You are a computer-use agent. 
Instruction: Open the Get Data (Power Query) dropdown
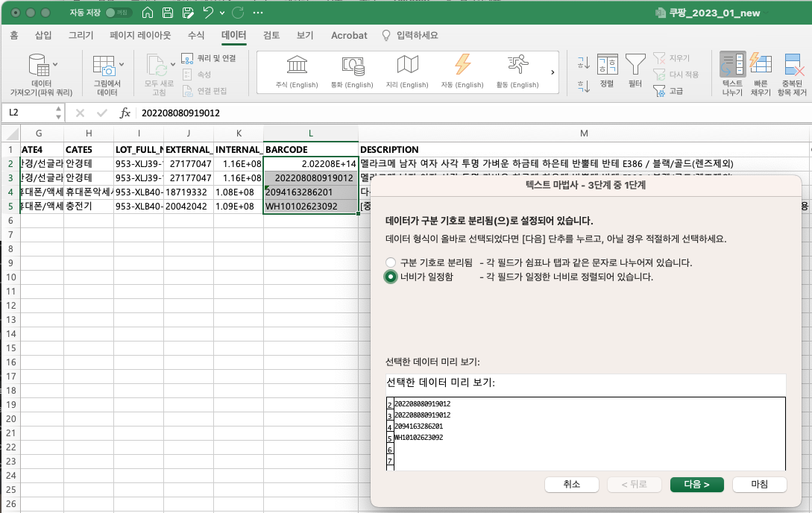pyautogui.click(x=55, y=64)
